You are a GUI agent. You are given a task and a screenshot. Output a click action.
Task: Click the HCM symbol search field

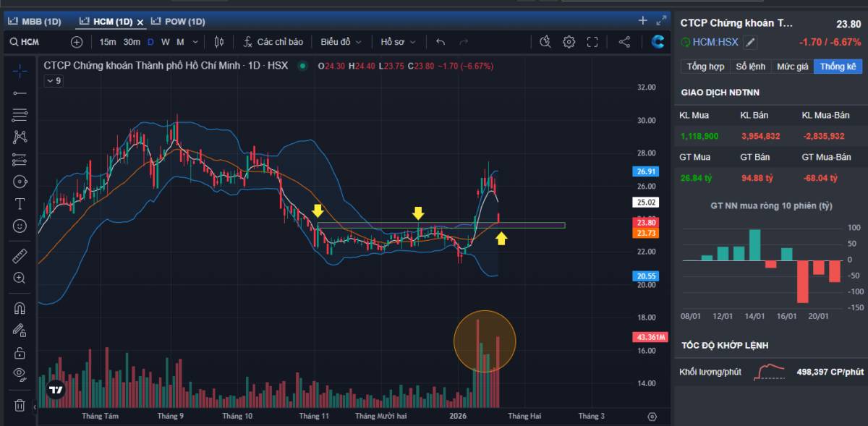click(36, 42)
